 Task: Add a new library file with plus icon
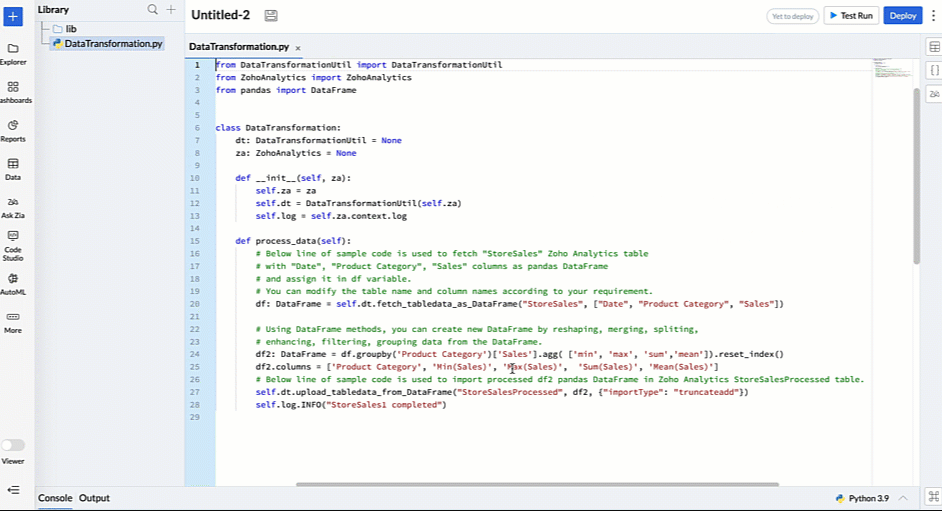(x=171, y=10)
